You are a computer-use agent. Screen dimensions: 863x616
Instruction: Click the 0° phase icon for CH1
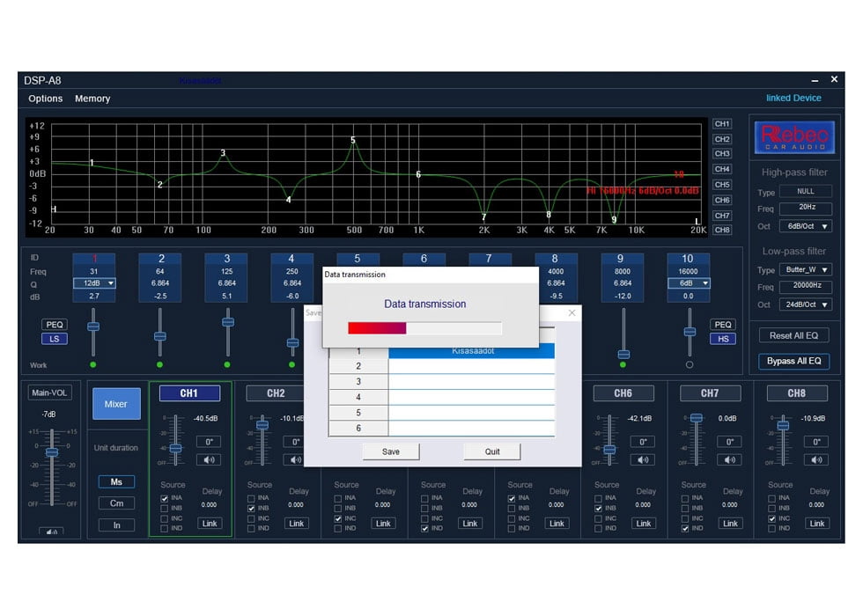[209, 441]
